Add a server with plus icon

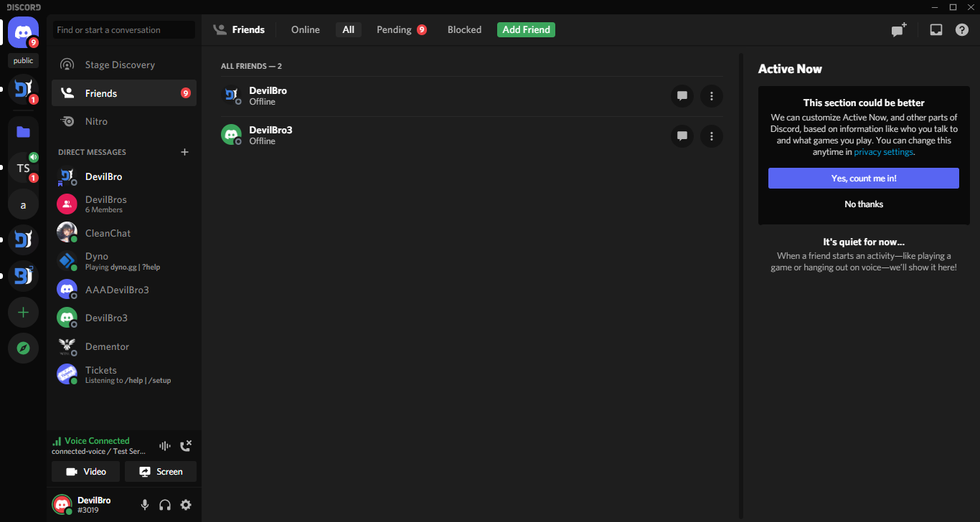(23, 313)
